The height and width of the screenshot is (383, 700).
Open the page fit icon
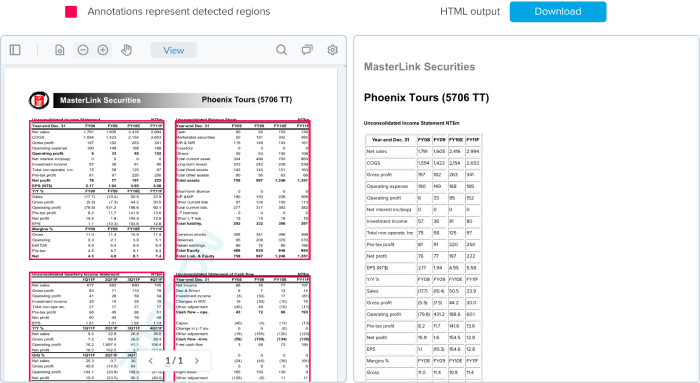pyautogui.click(x=59, y=50)
